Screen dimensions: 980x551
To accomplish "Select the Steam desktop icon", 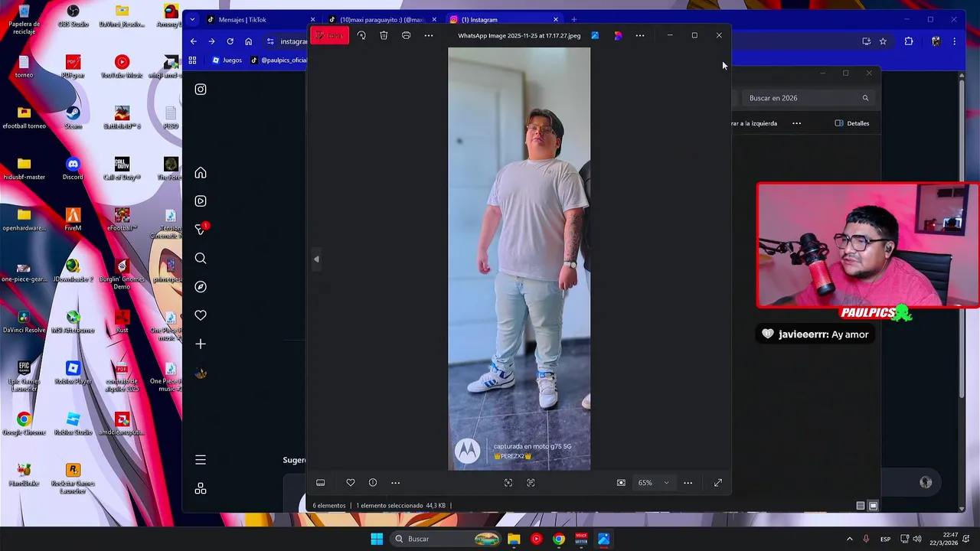I will tap(73, 118).
